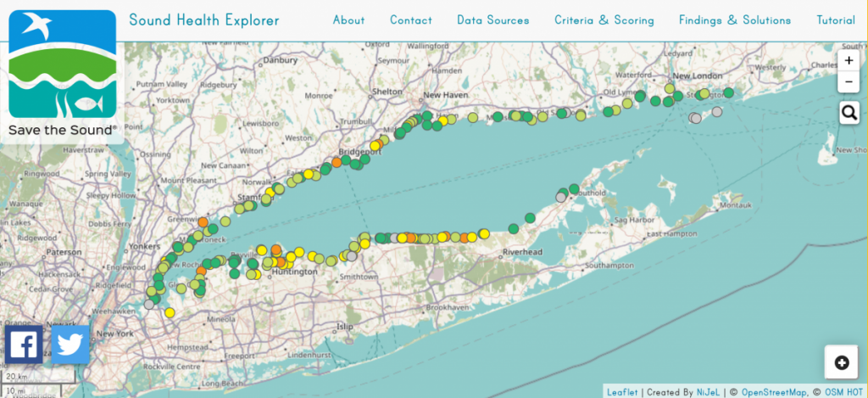Select the gray marker near Southold
The width and height of the screenshot is (868, 398).
559,197
